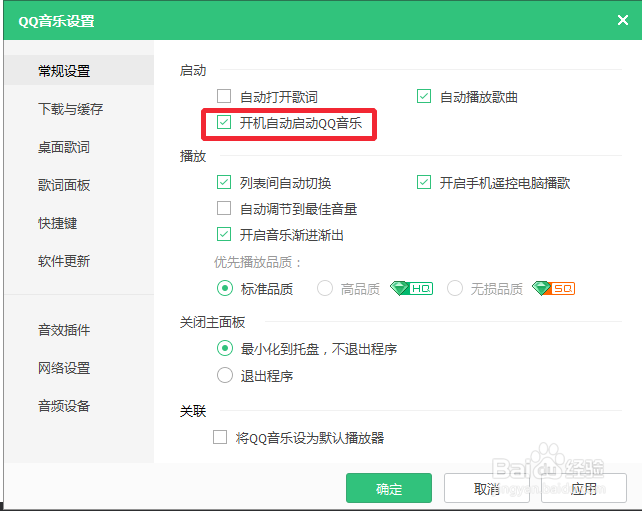The height and width of the screenshot is (511, 642).
Task: Toggle 列表间自动切换 checkbox
Action: tap(224, 182)
